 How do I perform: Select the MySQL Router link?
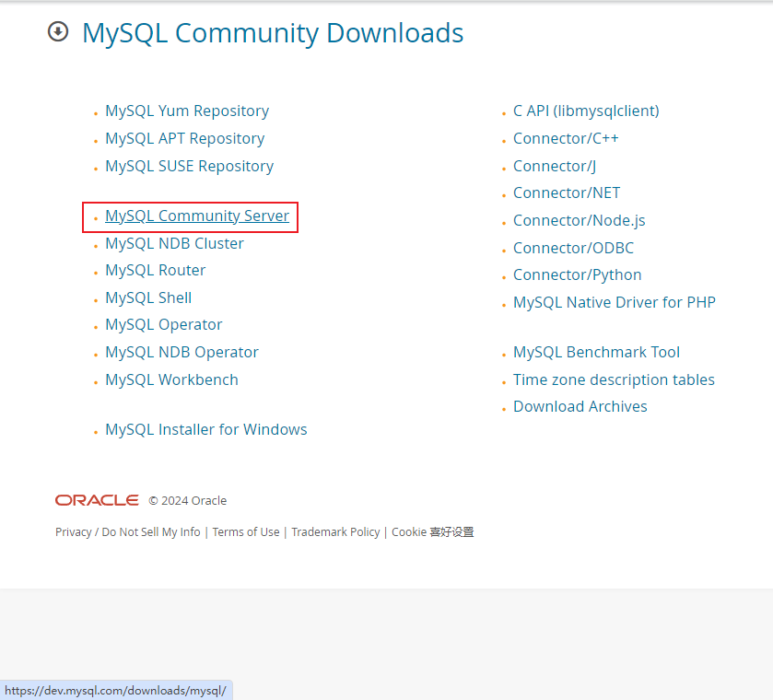point(155,270)
